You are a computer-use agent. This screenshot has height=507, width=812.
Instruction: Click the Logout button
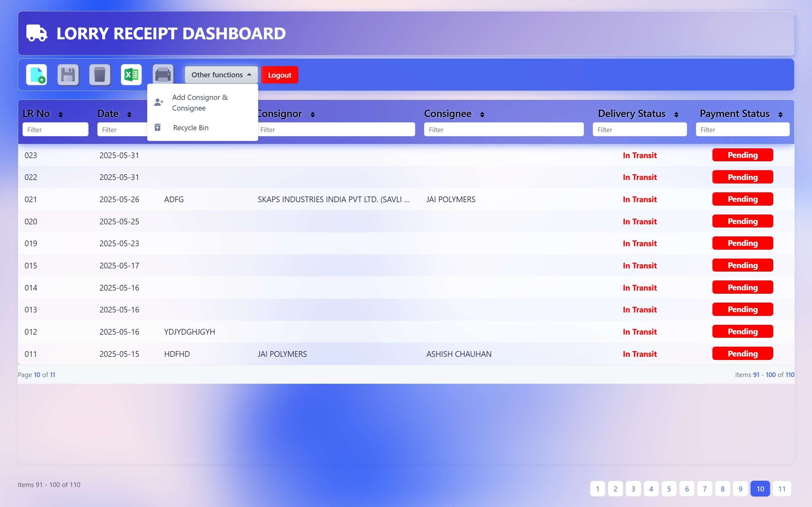279,74
